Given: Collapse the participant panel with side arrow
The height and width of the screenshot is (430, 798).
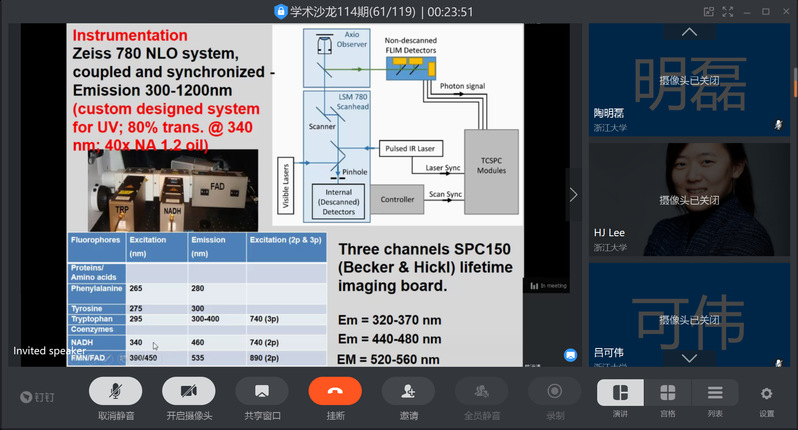Looking at the screenshot, I should tap(573, 195).
